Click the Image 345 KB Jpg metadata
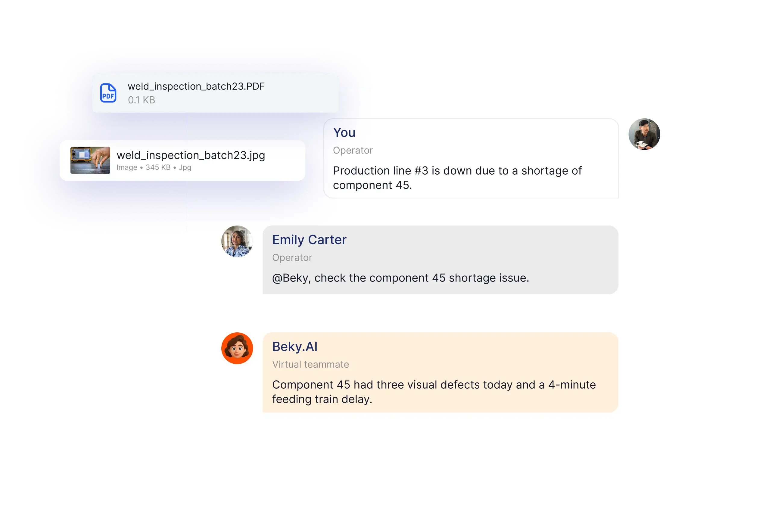The height and width of the screenshot is (532, 766). coord(154,167)
